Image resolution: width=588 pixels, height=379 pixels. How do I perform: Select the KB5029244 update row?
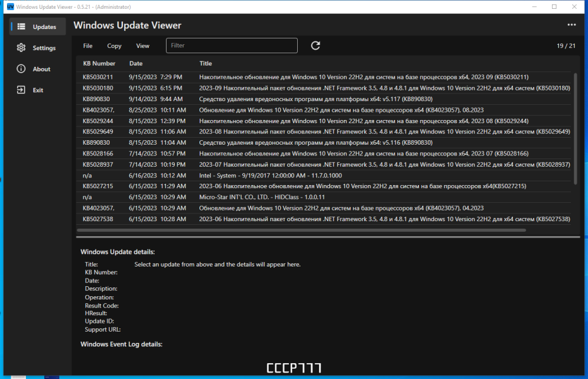(x=324, y=121)
